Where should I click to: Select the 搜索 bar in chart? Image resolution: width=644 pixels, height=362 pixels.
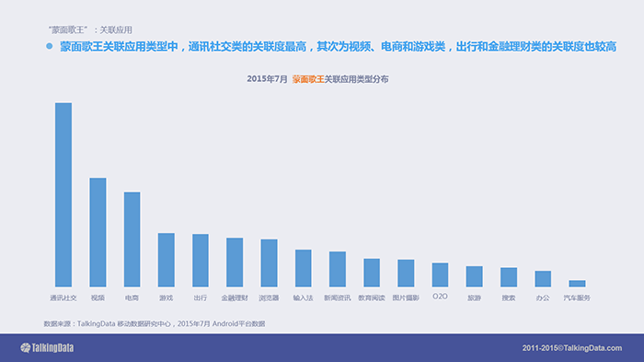pos(509,277)
